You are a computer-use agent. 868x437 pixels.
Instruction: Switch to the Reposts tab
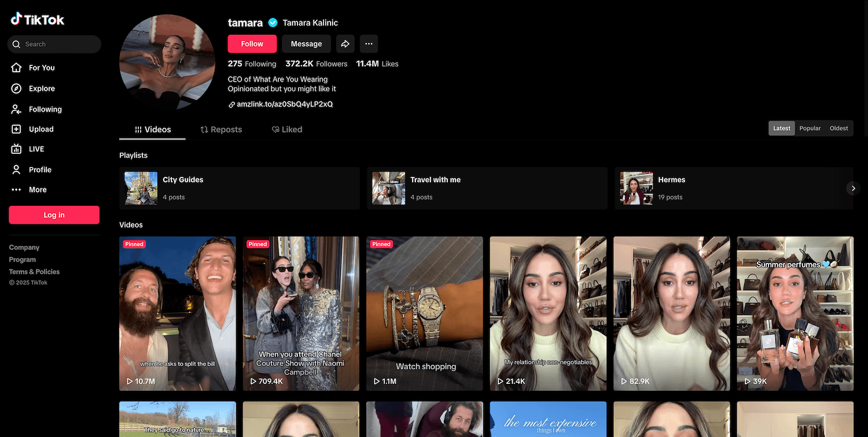click(221, 129)
